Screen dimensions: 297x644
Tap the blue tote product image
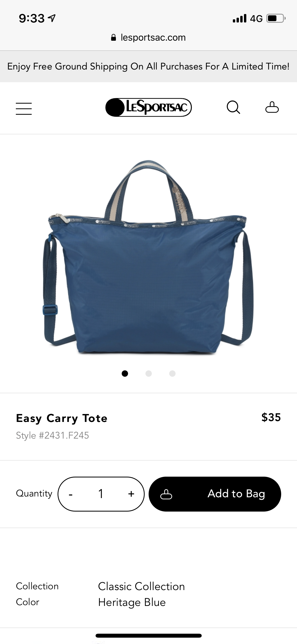[x=148, y=257]
